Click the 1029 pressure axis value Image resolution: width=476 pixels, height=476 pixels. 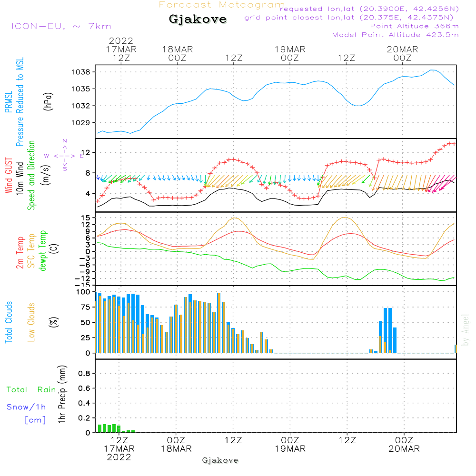pyautogui.click(x=81, y=123)
